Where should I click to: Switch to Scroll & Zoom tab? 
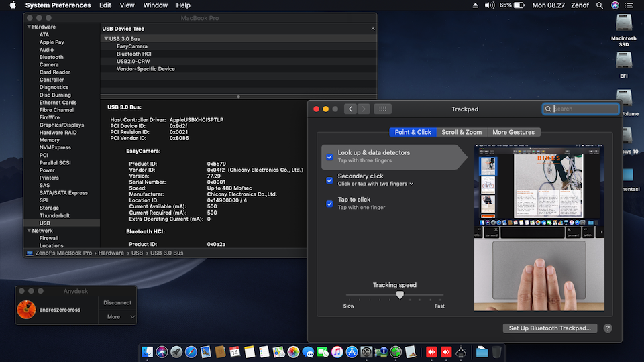[x=462, y=132]
